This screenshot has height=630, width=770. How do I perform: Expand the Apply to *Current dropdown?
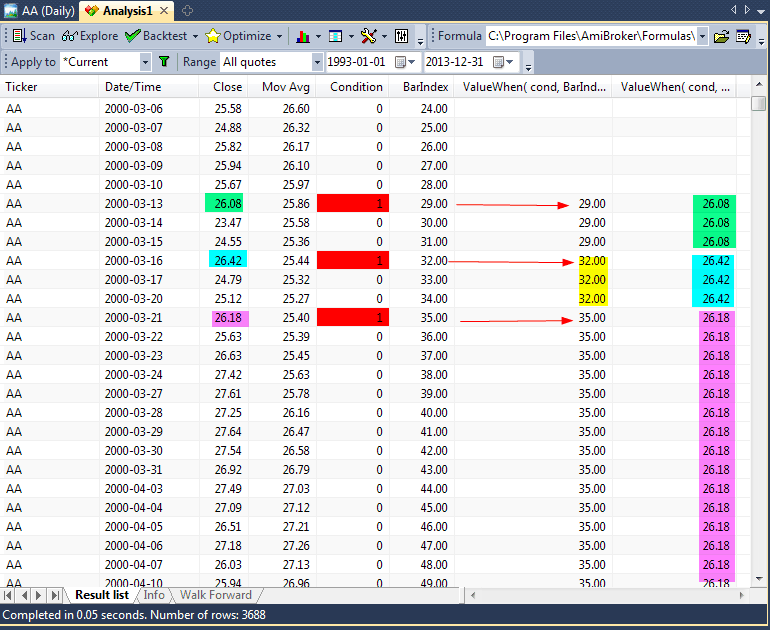tap(145, 62)
